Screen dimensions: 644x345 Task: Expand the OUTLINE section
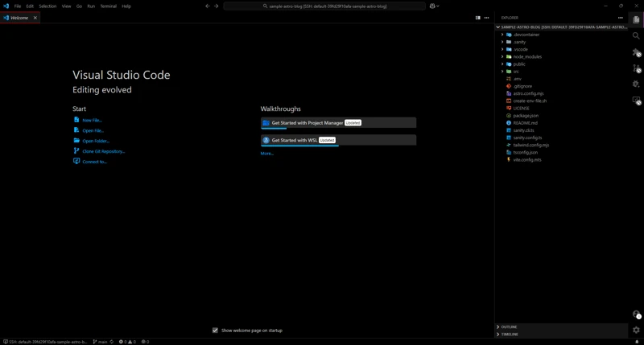pos(509,327)
